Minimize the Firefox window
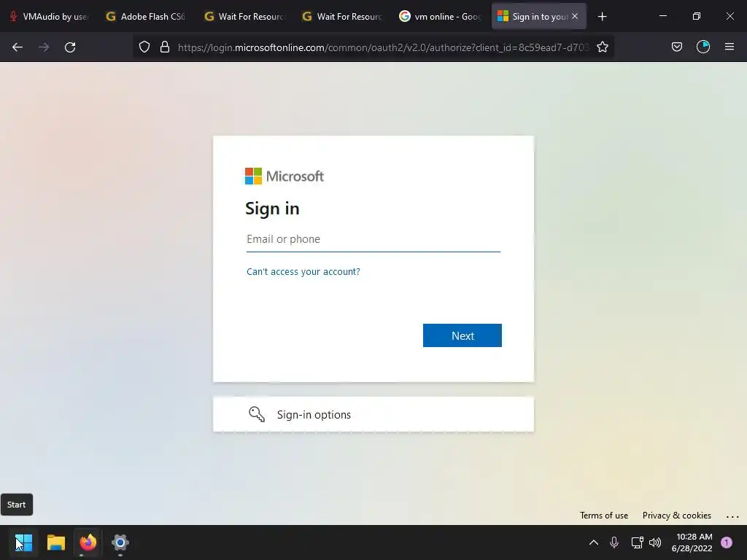Image resolution: width=747 pixels, height=560 pixels. coord(662,17)
